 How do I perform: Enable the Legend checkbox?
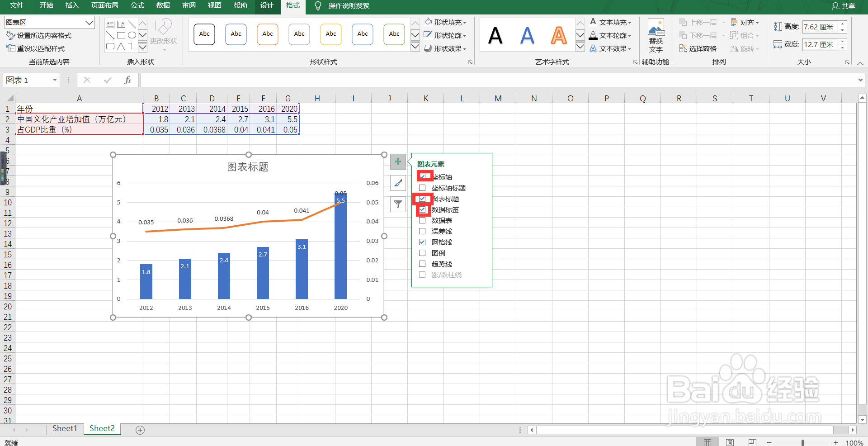[x=422, y=253]
